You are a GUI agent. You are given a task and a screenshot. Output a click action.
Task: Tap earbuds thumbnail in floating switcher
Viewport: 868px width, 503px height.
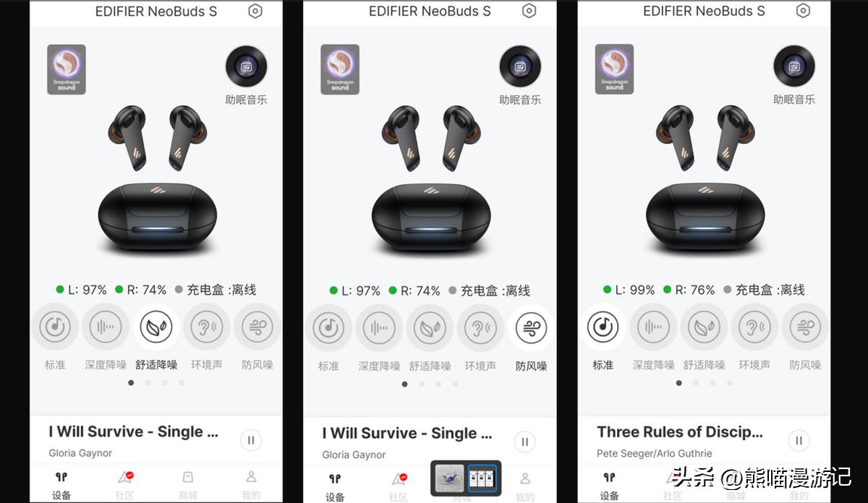click(450, 478)
